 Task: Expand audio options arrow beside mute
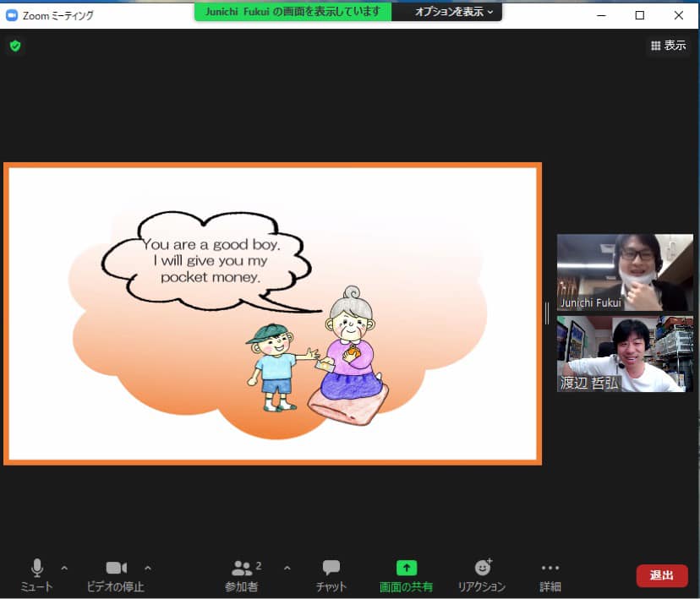click(64, 568)
